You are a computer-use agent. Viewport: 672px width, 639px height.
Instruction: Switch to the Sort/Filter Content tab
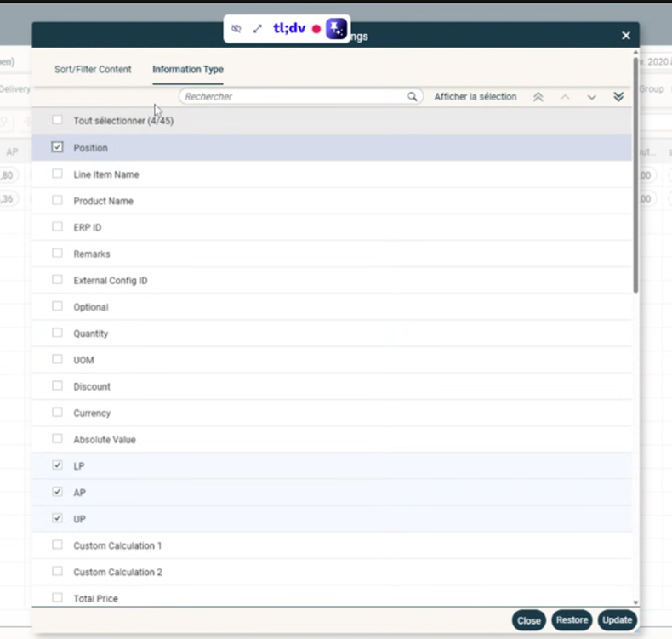93,70
